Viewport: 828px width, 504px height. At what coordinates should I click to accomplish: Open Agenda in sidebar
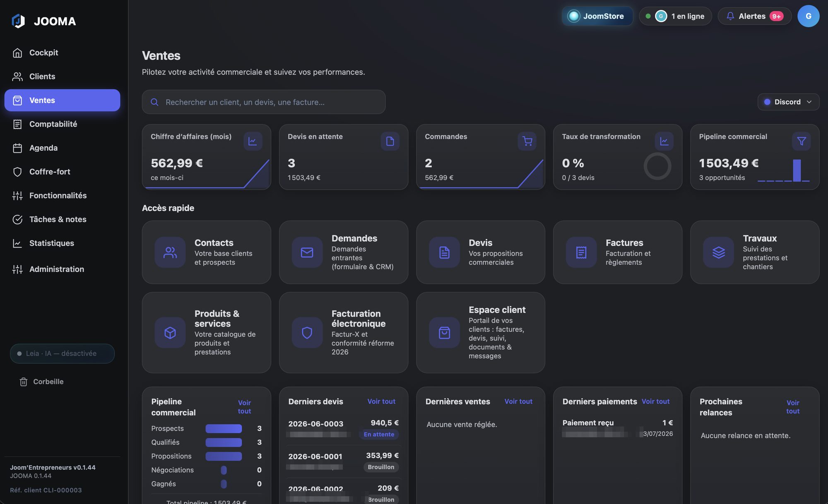(62, 148)
